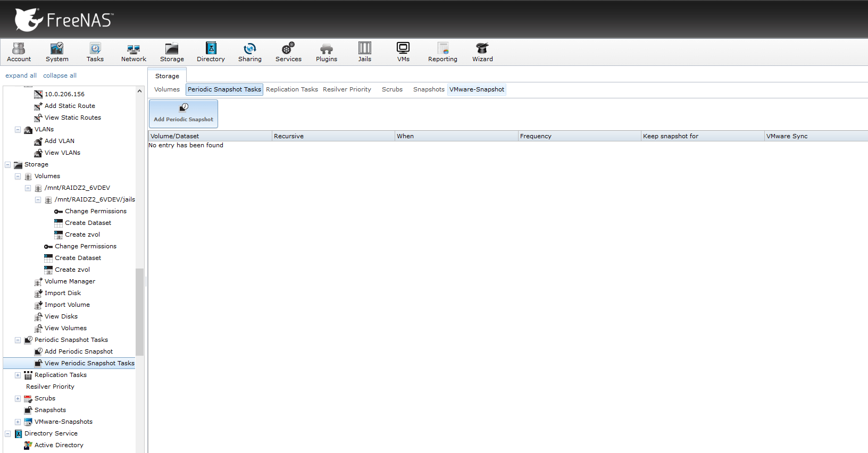Viewport: 868px width, 453px height.
Task: Sort by the Frequency column header
Action: tap(579, 136)
